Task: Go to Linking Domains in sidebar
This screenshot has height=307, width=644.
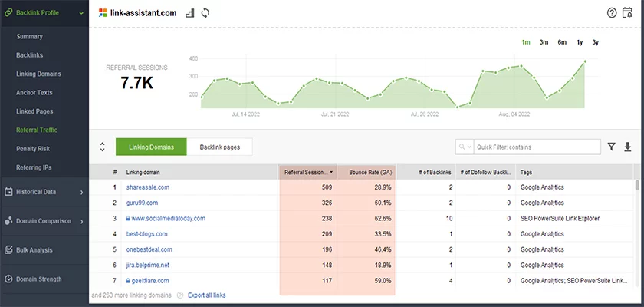Action: 38,74
